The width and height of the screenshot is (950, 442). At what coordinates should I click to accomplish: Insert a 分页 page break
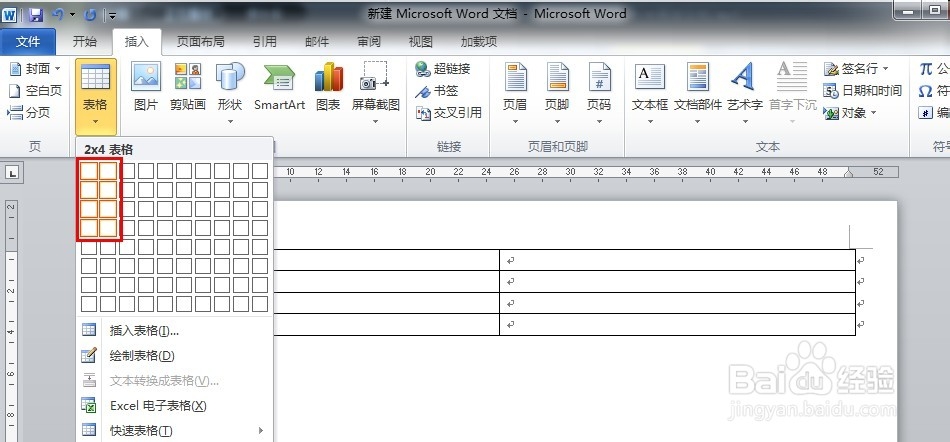(x=28, y=113)
